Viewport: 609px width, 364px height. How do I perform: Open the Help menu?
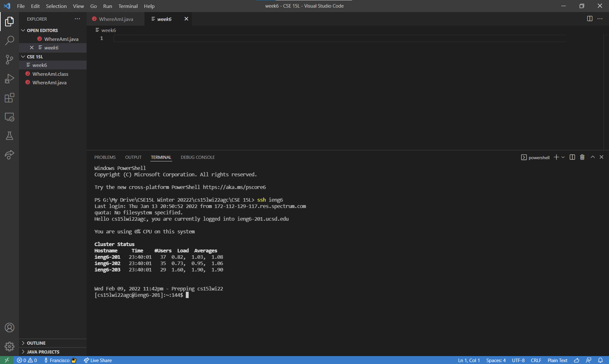coord(149,6)
